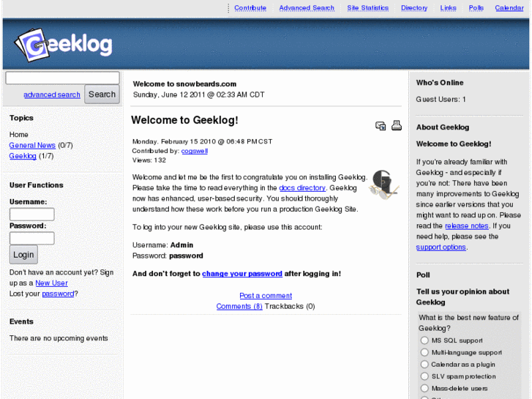532x399 pixels.
Task: View the Comments (8) link
Action: (x=239, y=306)
